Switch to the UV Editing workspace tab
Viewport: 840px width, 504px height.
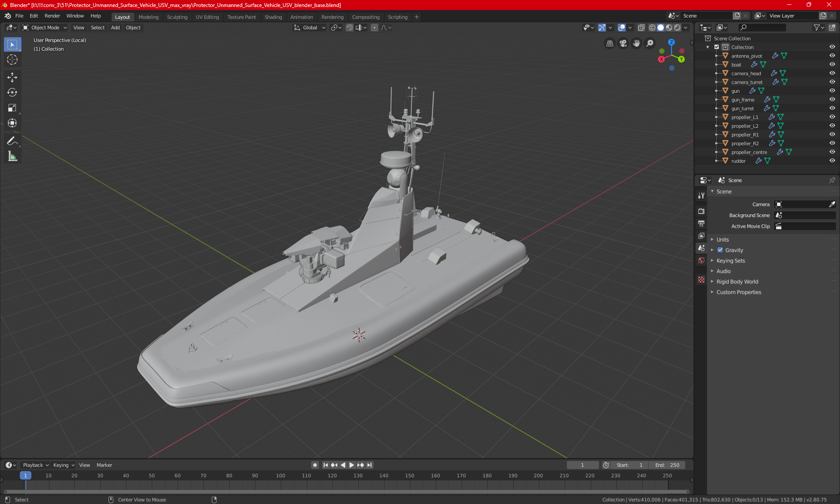point(207,17)
